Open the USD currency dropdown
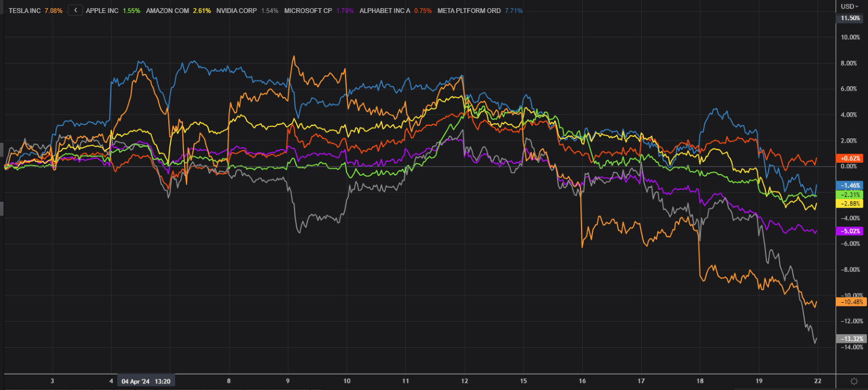 tap(850, 7)
